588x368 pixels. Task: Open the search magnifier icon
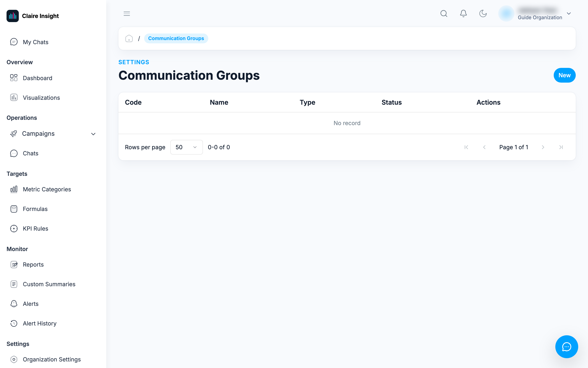click(x=444, y=14)
